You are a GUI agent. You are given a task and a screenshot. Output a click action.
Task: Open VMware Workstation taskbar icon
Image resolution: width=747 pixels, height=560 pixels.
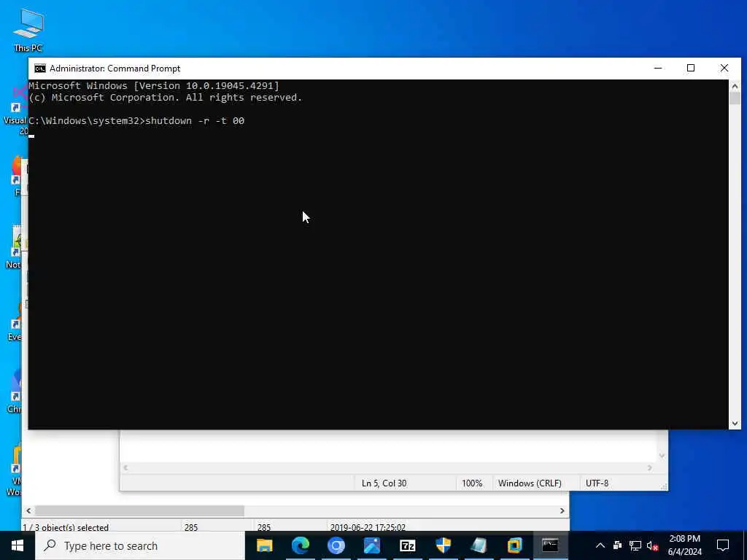[x=514, y=545]
